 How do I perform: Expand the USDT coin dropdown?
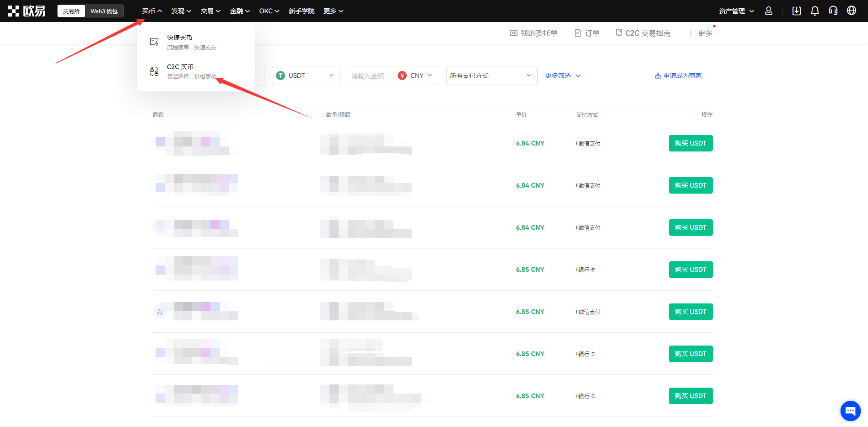306,76
